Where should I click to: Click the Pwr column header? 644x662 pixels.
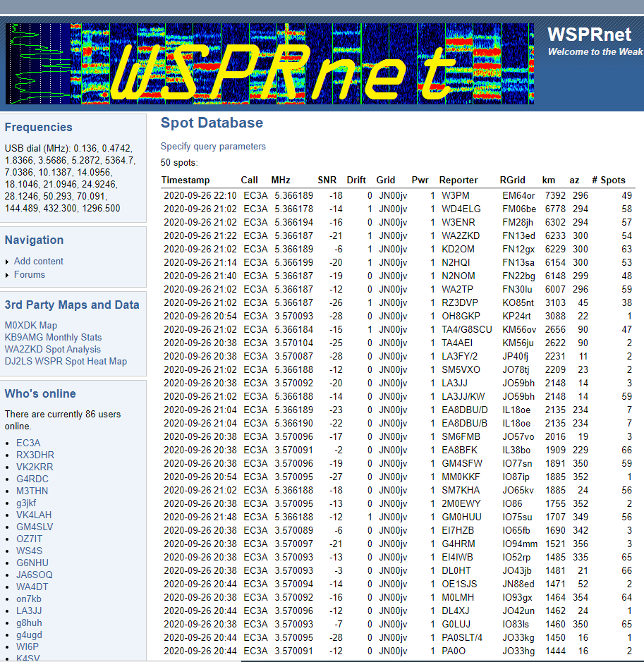(x=420, y=180)
